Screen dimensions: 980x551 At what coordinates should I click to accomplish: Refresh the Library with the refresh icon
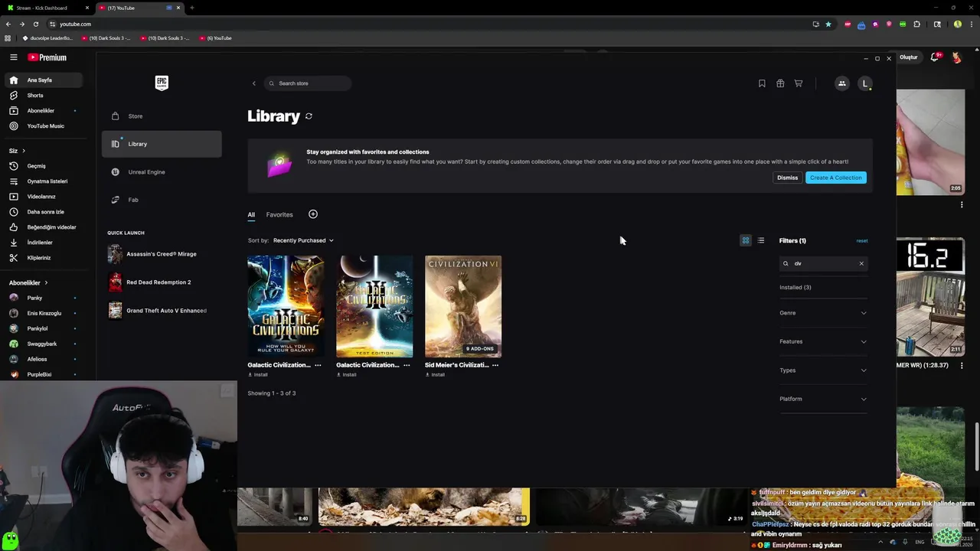coord(309,116)
